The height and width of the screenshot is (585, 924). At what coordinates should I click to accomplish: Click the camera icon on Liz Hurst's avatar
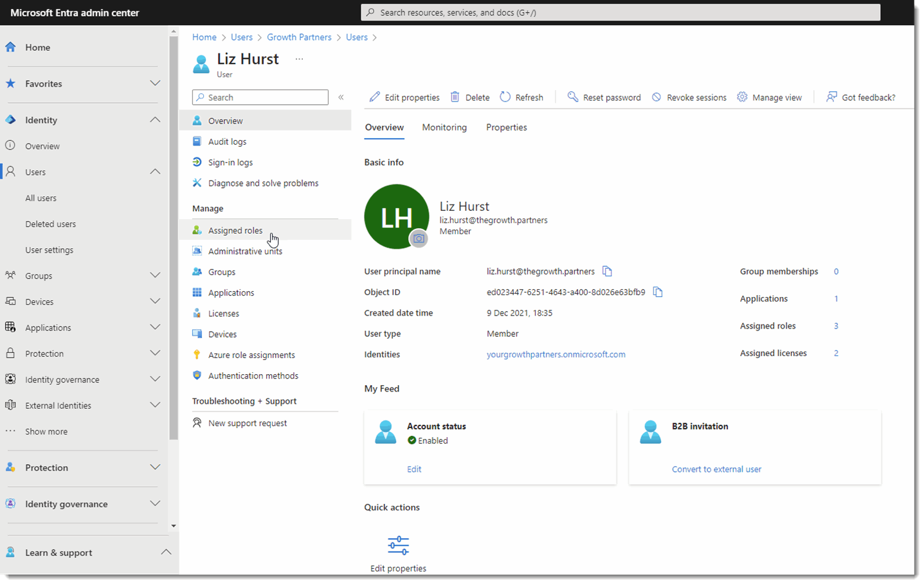pos(419,238)
